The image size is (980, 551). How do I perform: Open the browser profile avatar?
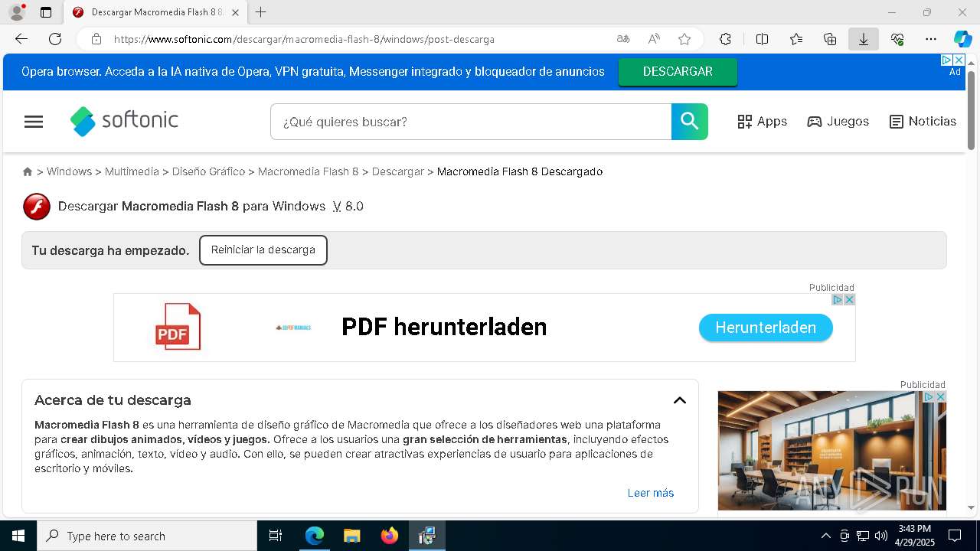17,12
